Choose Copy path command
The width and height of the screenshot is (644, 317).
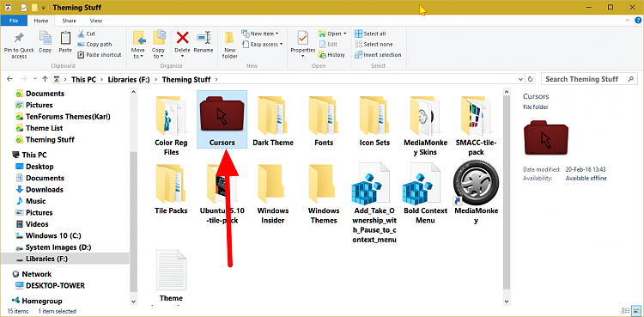tap(94, 45)
